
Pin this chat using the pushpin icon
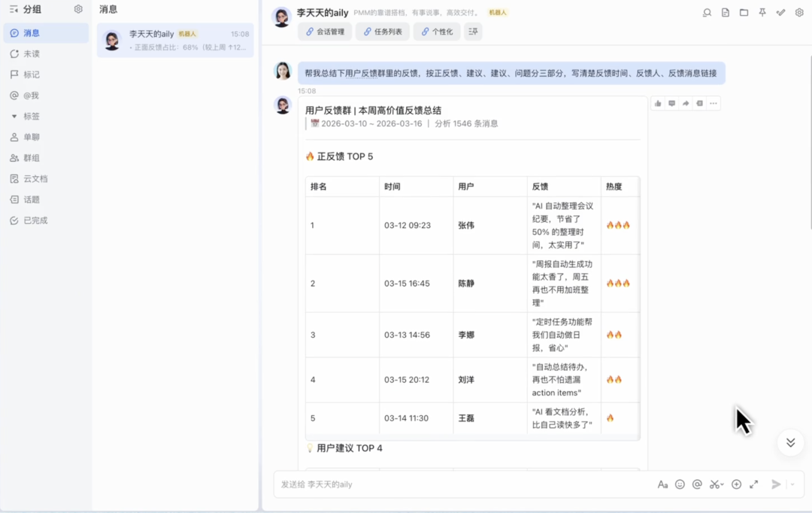pyautogui.click(x=762, y=13)
